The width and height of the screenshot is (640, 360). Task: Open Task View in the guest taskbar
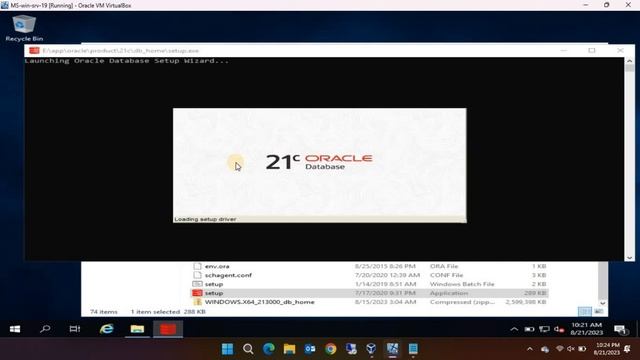click(x=75, y=329)
